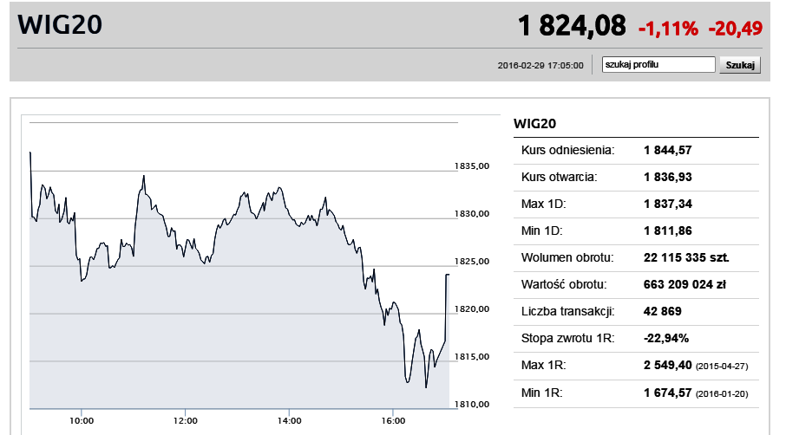Select the 10:00 marker on the chart axis

tap(81, 421)
